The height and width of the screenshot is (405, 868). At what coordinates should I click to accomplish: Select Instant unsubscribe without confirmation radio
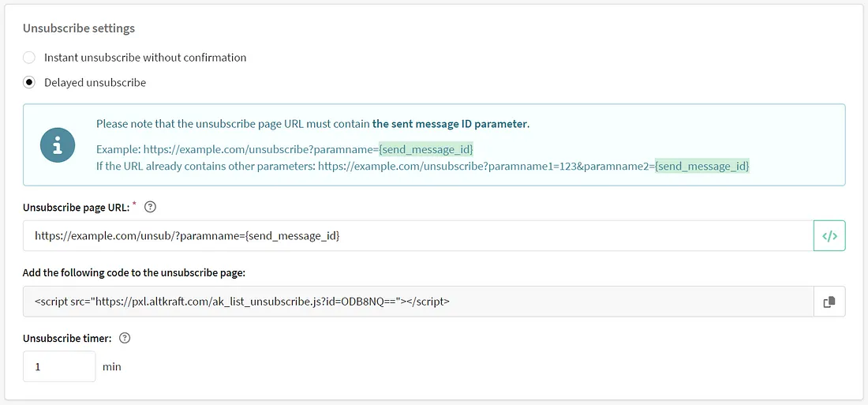[x=28, y=58]
